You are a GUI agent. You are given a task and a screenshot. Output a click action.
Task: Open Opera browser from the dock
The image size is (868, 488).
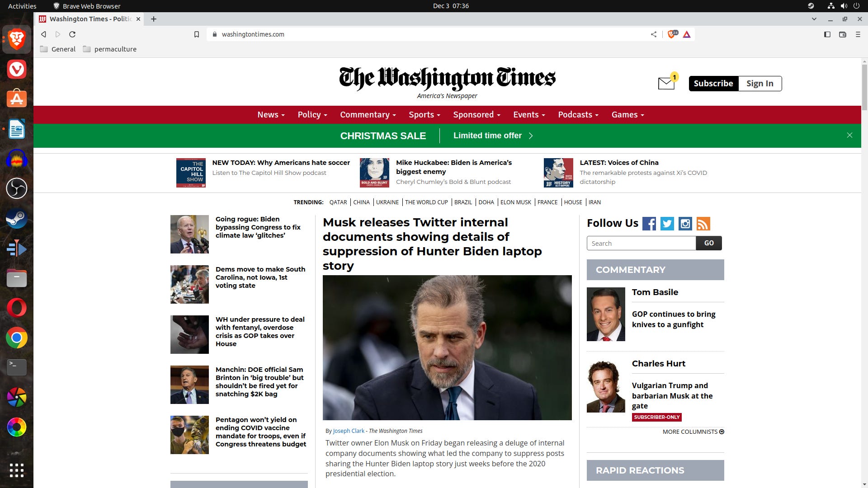coord(17,308)
